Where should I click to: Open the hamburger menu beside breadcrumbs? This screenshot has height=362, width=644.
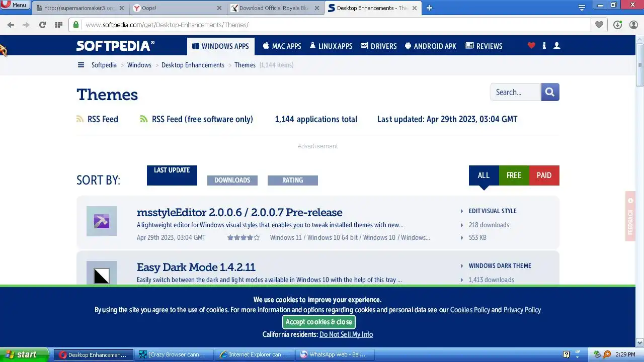(x=80, y=65)
